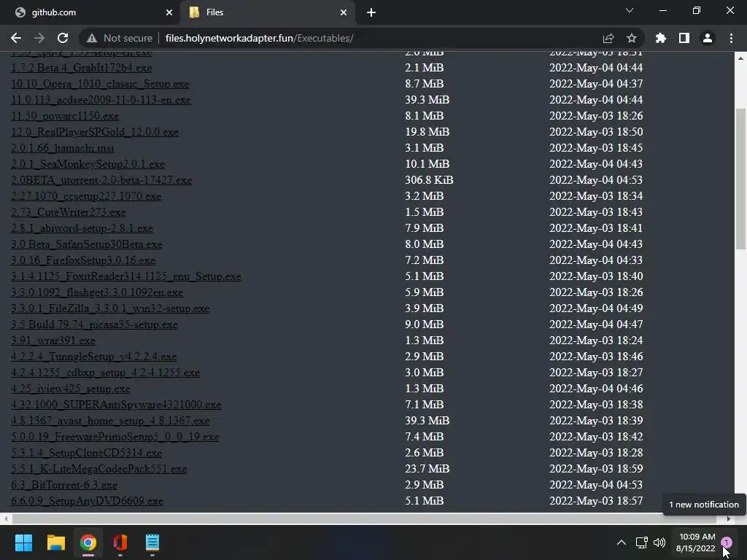Click the K-LiteMegaCodecPack551.exe link
The width and height of the screenshot is (747, 560).
(98, 469)
